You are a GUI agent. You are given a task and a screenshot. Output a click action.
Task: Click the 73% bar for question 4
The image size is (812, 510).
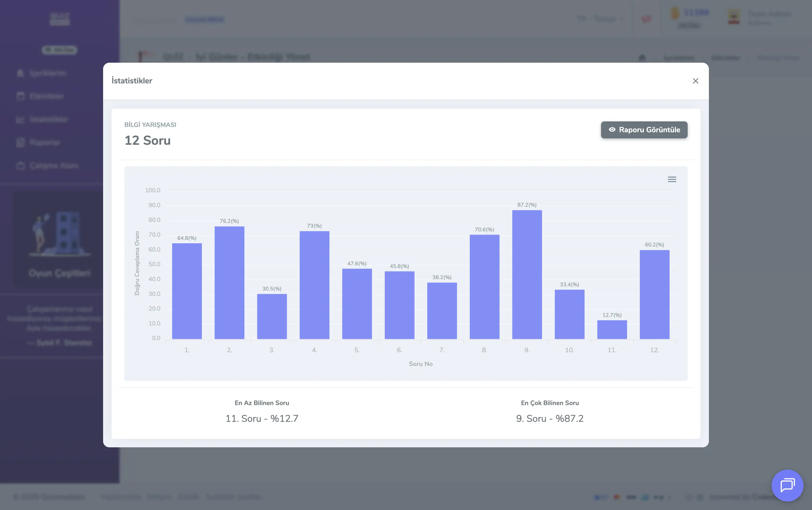click(314, 285)
